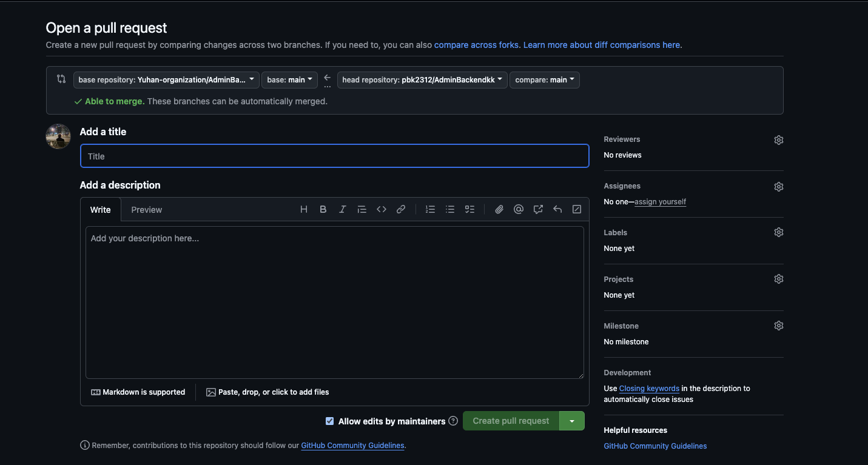The image size is (868, 465).
Task: Click the Milestone heading
Action: (621, 326)
